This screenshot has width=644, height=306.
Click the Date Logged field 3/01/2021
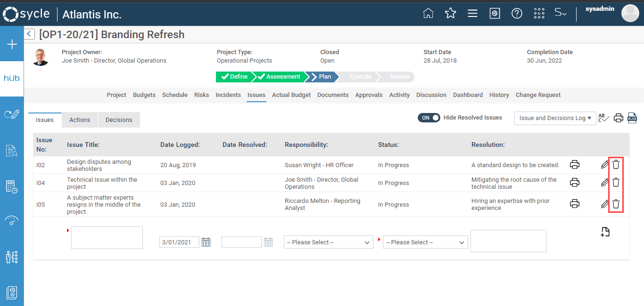coord(179,242)
